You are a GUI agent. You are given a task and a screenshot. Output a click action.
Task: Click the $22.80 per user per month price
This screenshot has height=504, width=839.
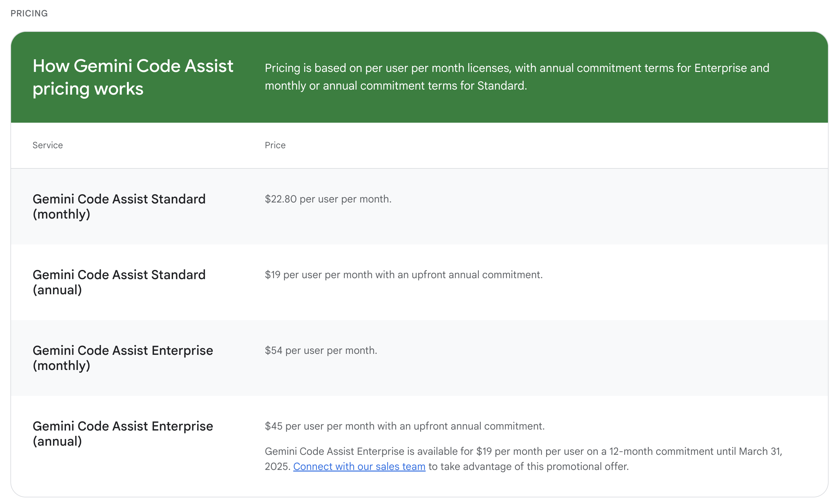point(328,199)
